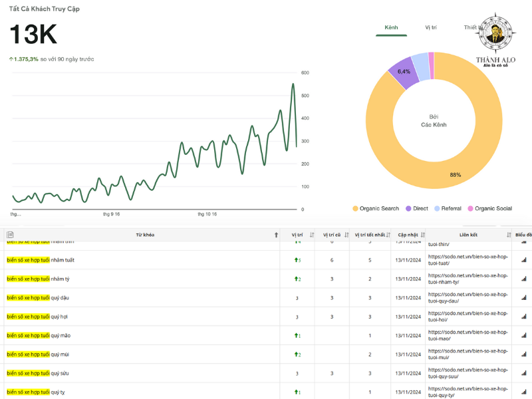Click the document icon in table header
Viewport: 532px width, 399px height.
(x=10, y=235)
